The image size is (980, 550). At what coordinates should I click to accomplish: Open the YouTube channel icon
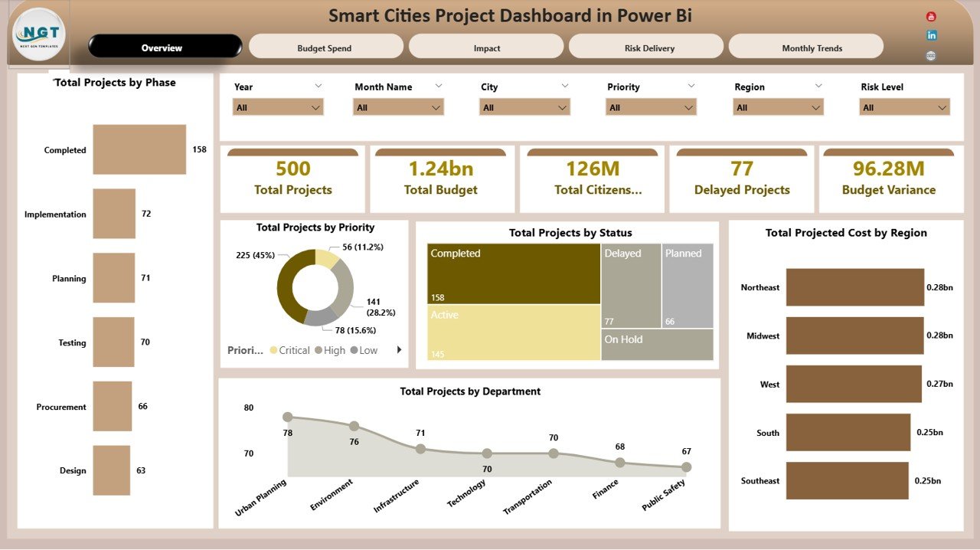click(x=931, y=17)
